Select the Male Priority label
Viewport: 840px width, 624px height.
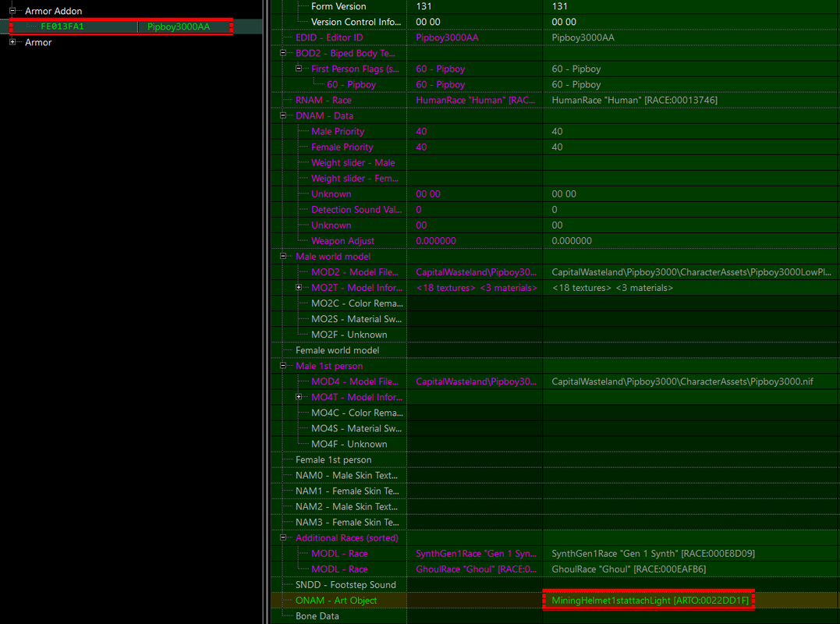338,131
